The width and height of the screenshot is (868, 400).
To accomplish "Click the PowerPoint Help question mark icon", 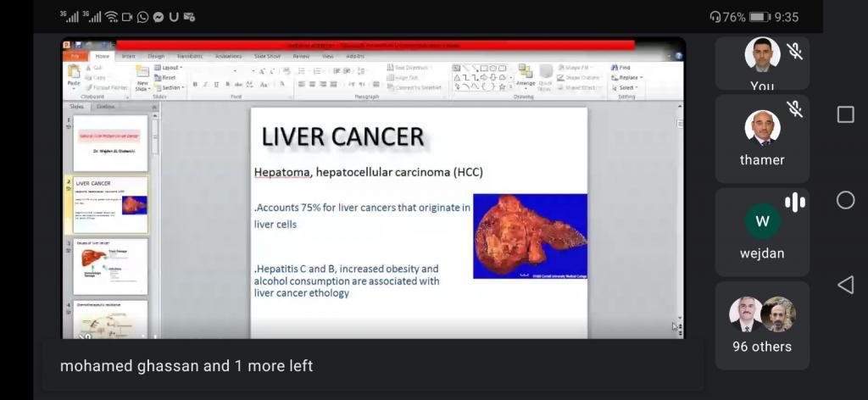I will click(x=678, y=56).
